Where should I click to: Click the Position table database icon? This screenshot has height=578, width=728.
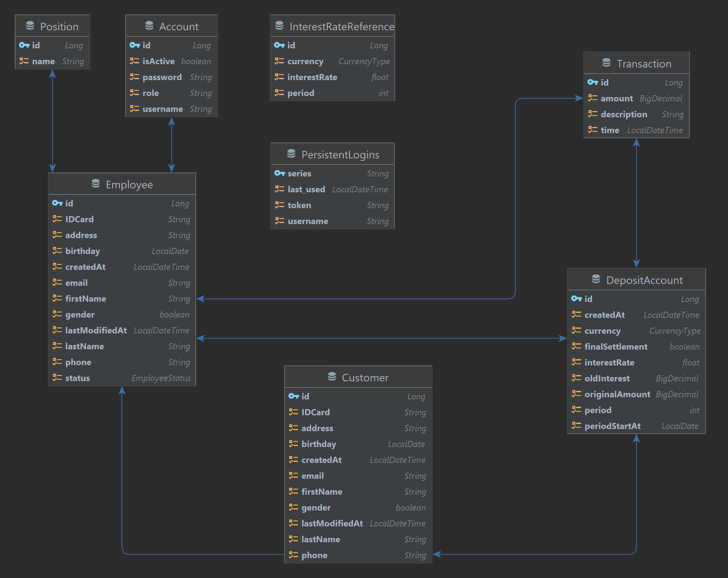click(30, 26)
